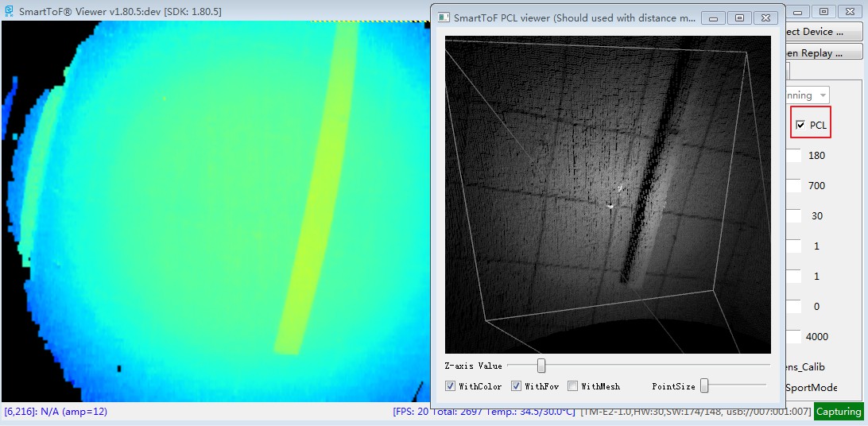Disable the WithColor option
868x426 pixels.
point(451,386)
